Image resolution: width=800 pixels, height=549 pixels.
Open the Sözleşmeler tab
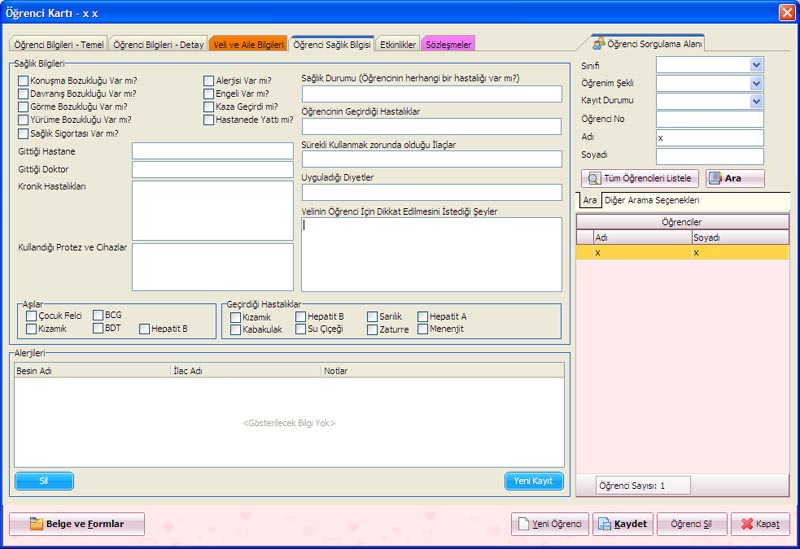(x=449, y=45)
